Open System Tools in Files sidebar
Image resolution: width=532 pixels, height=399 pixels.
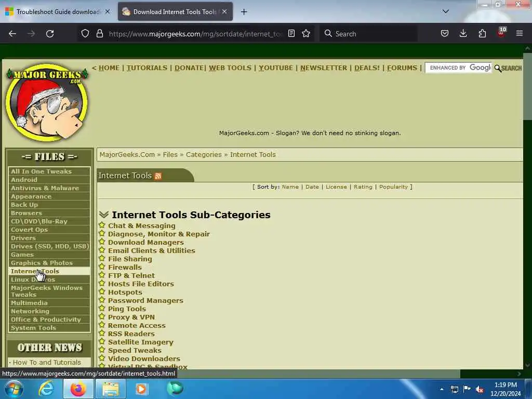pyautogui.click(x=49, y=328)
